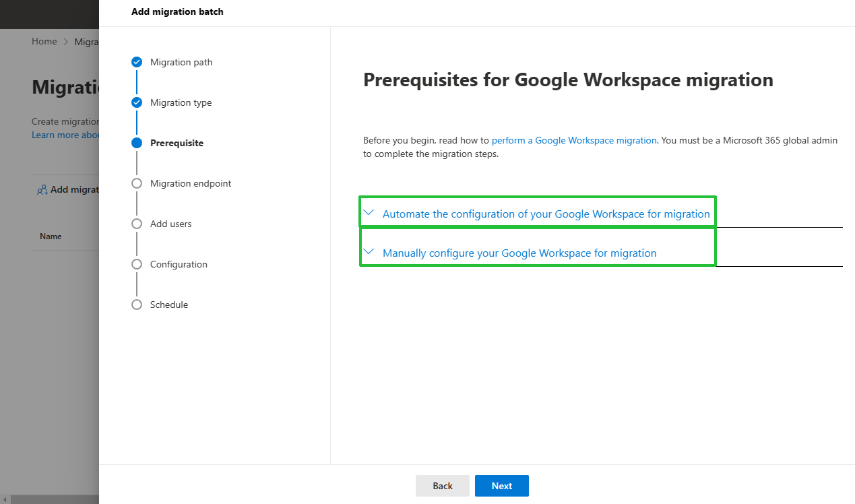The width and height of the screenshot is (855, 504).
Task: Expand 'Manually configure your Google Workspace' chevron
Action: [x=368, y=251]
